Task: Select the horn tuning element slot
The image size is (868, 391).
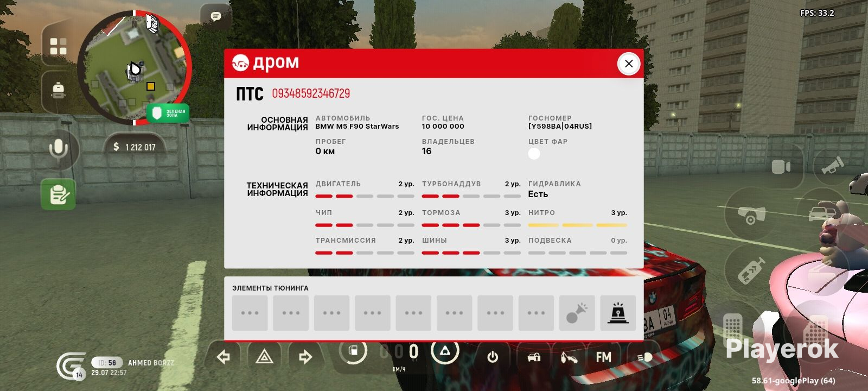Action: click(577, 313)
